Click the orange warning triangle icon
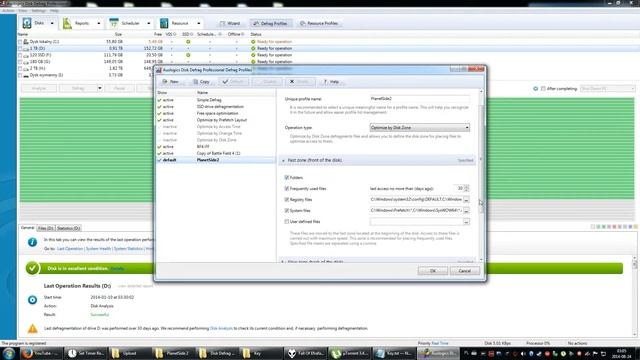Viewport: 640px width, 360px height. (32, 328)
